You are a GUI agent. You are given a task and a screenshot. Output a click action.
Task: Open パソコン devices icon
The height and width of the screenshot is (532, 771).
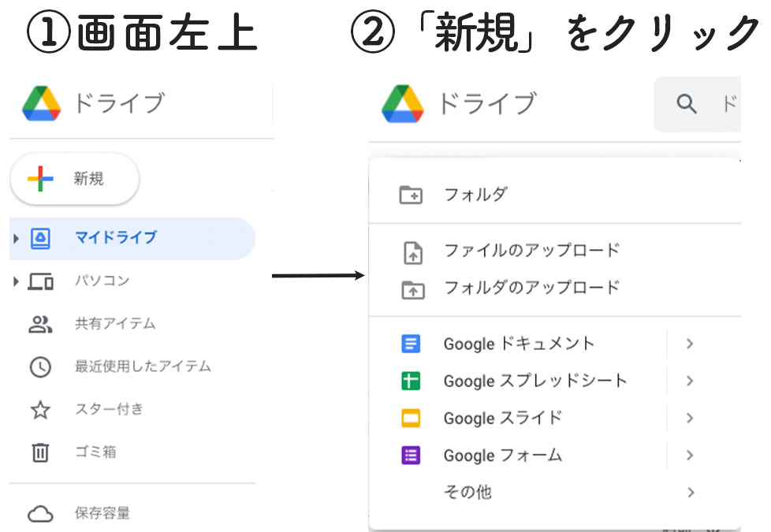tap(40, 281)
